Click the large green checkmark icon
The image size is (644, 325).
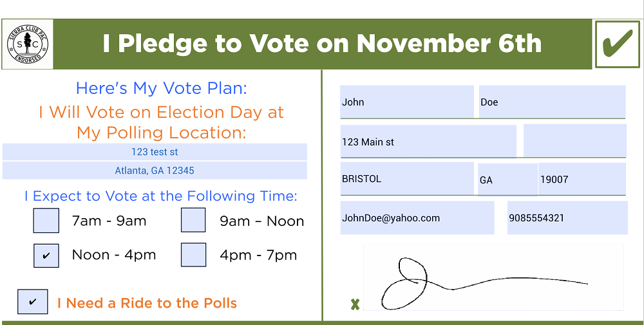coord(618,44)
